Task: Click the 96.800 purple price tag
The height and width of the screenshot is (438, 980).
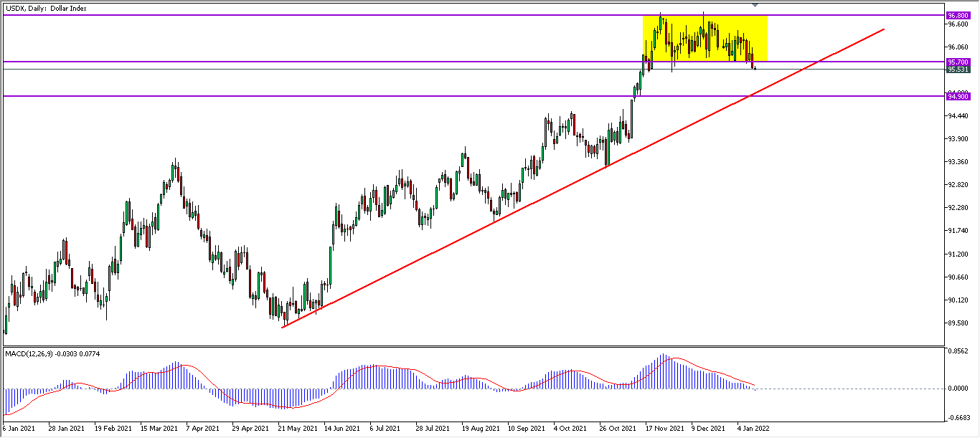Action: coord(959,15)
